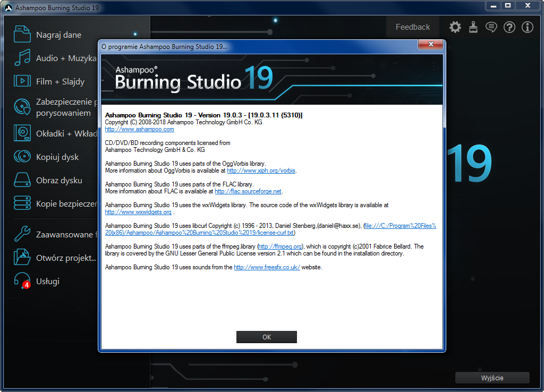Click the Audio + Muzyka music note icon
The height and width of the screenshot is (392, 544).
tap(22, 57)
